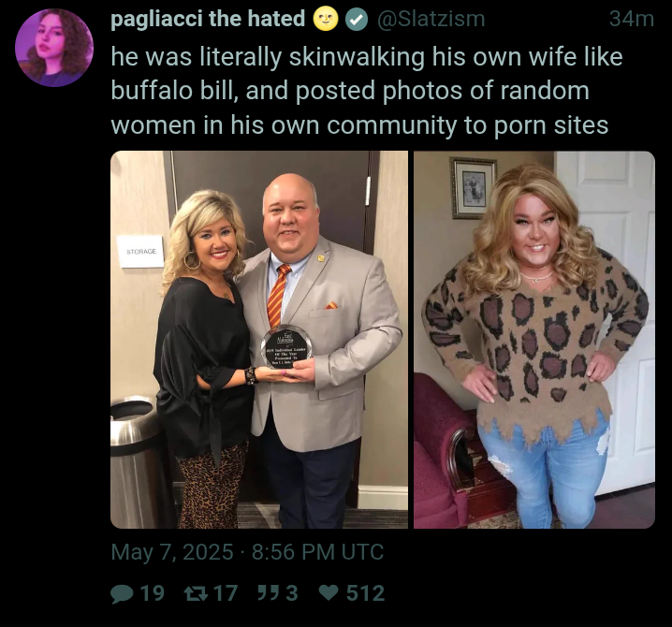View the 3 quotes count
This screenshot has height=627, width=672.
[291, 593]
